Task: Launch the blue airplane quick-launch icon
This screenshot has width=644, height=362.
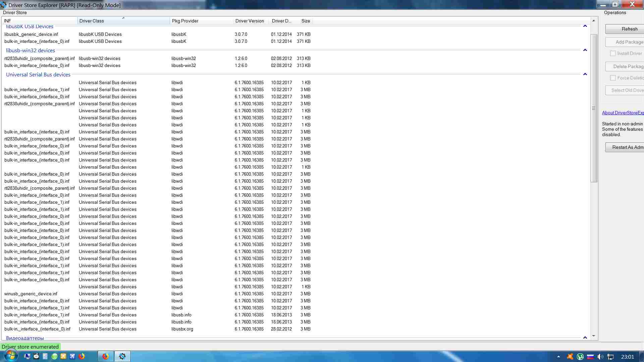Action: 72,356
